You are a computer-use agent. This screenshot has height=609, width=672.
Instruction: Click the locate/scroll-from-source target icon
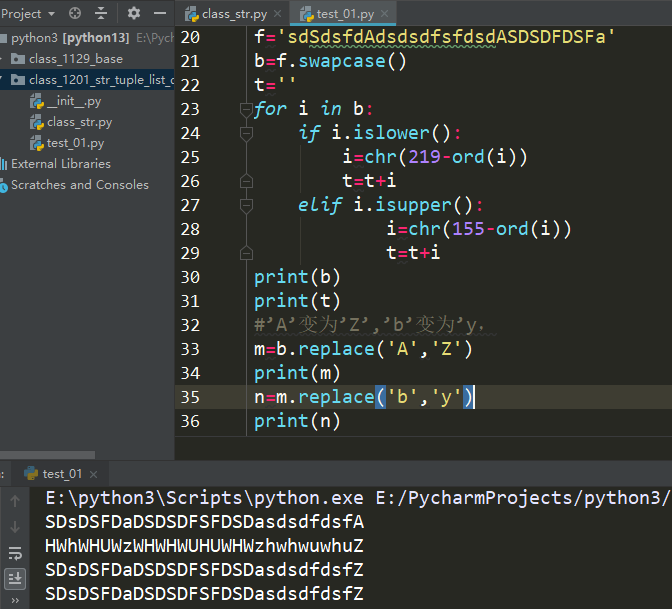coord(76,14)
